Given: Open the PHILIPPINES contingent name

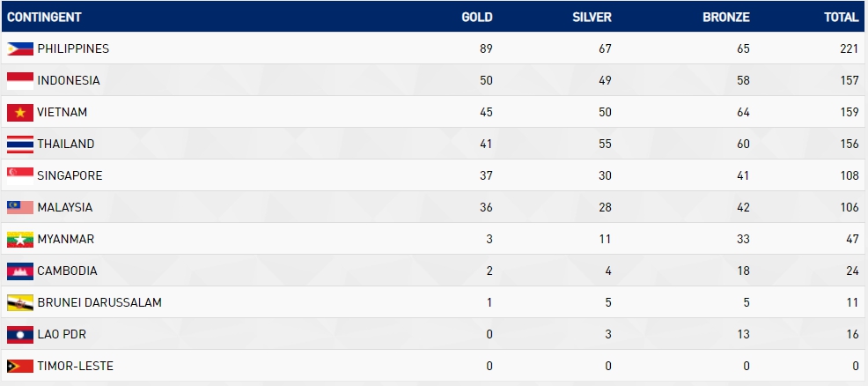Looking at the screenshot, I should pos(73,48).
